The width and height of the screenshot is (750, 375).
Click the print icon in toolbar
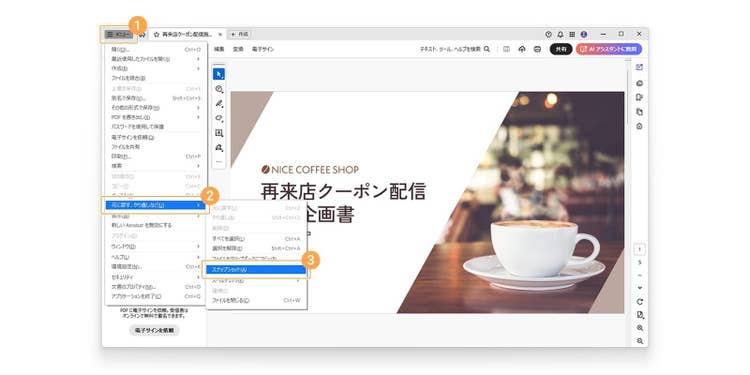pos(537,49)
